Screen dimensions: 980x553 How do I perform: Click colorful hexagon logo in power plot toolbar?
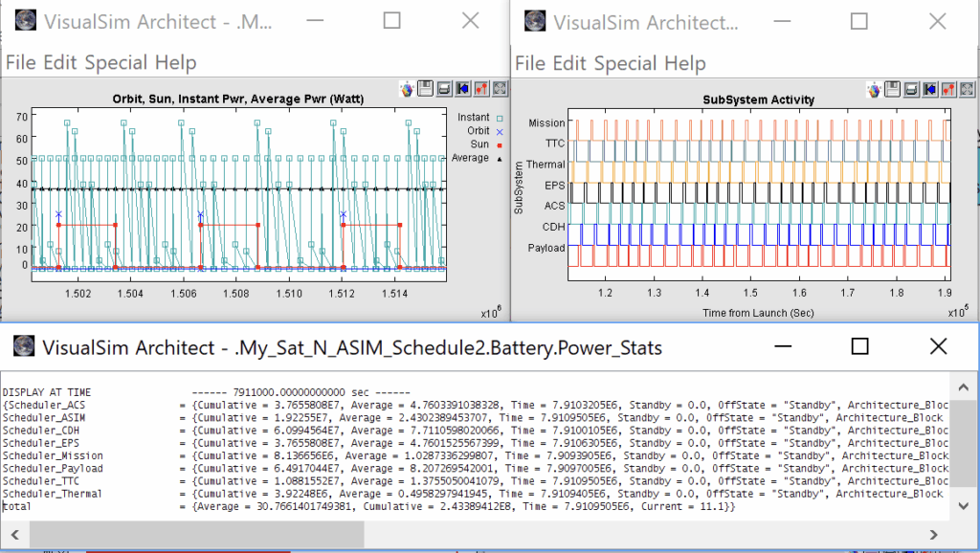click(408, 88)
